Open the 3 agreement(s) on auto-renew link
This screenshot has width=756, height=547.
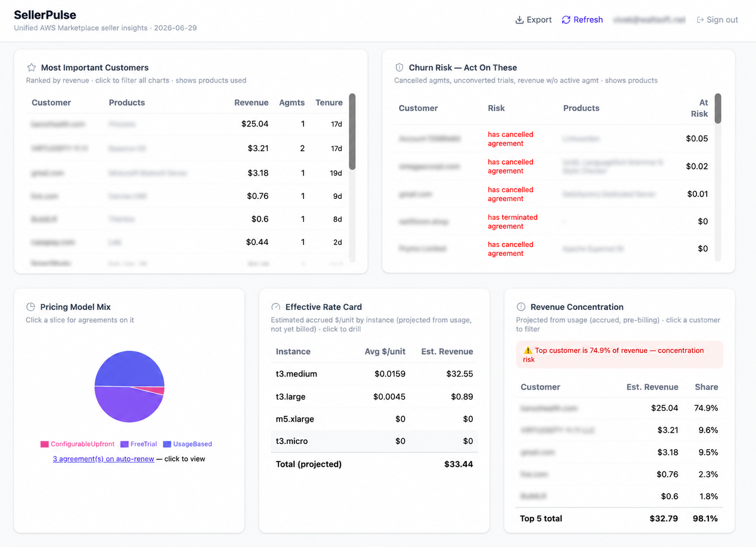coord(104,459)
